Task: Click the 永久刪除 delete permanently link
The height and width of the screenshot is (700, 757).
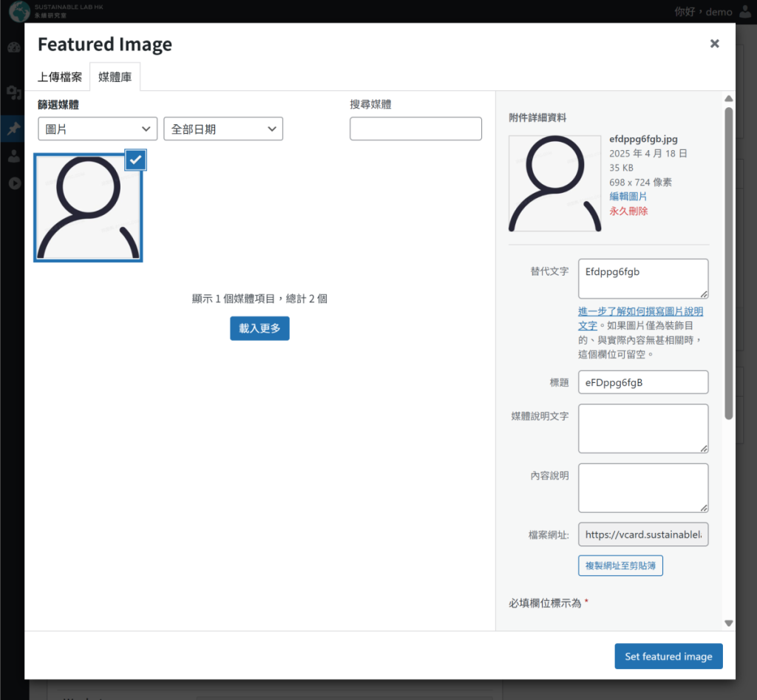Action: 628,211
